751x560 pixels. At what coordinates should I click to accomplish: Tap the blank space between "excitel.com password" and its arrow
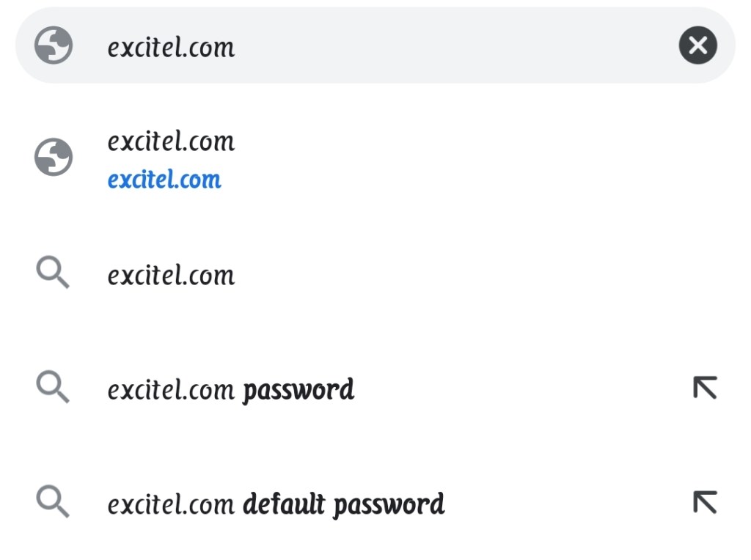pos(521,389)
